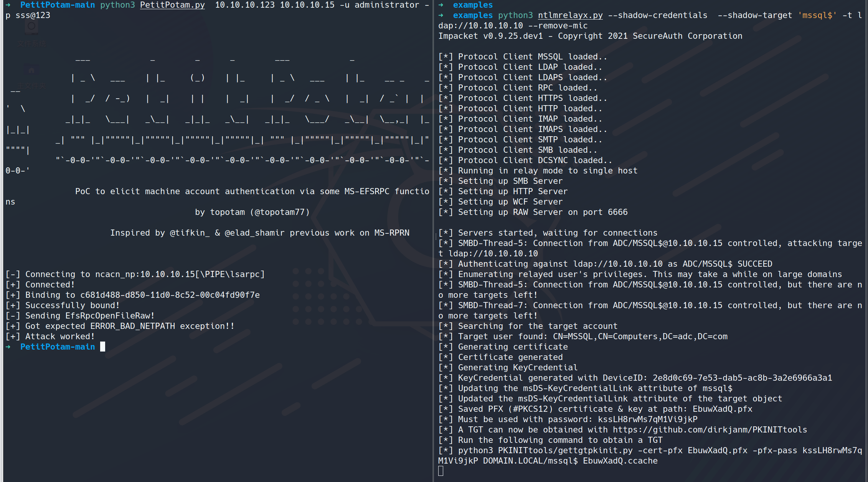This screenshot has width=868, height=482.
Task: Click the password kssLH8rwMs7qM1Vi9jkP in Must be used line
Action: 648,419
